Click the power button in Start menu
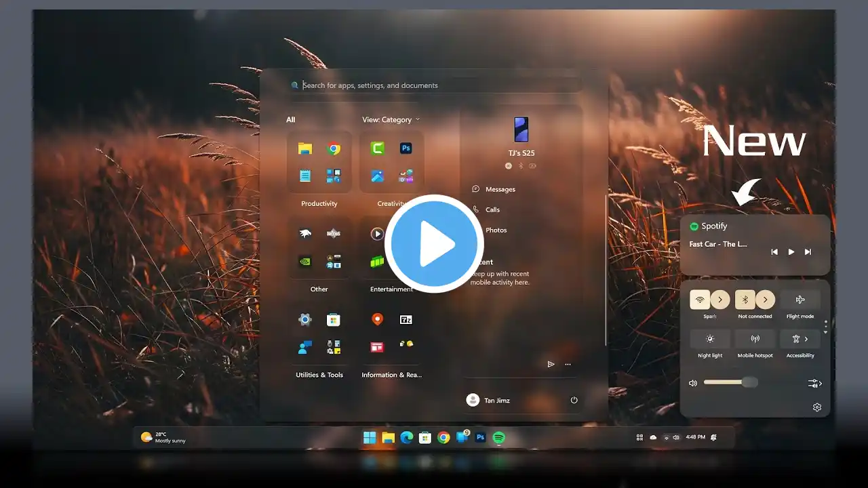The image size is (868, 488). [574, 401]
